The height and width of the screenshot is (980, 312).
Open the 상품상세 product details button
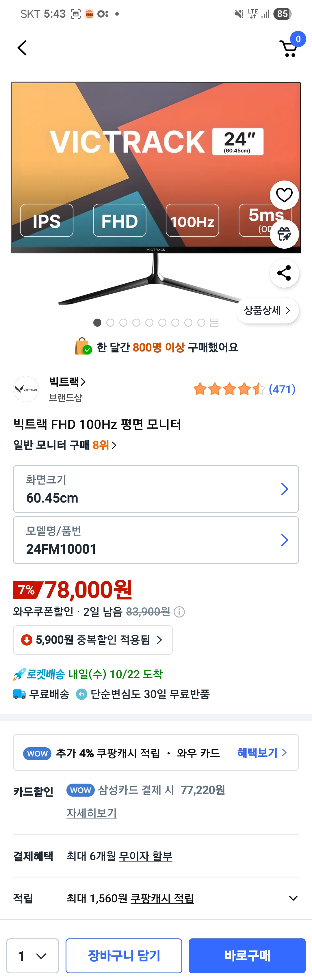pos(267,310)
